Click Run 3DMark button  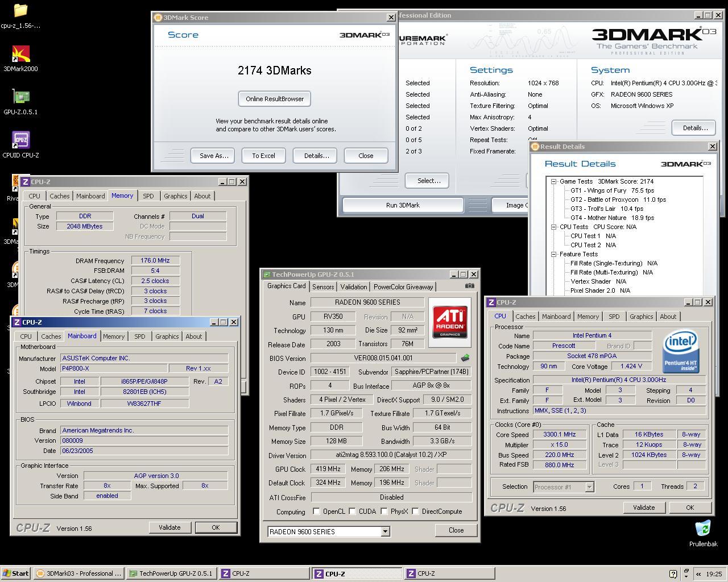pos(403,205)
